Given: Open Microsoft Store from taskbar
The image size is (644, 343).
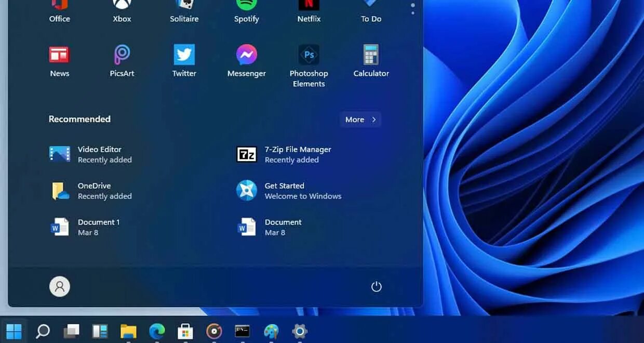Looking at the screenshot, I should 185,331.
